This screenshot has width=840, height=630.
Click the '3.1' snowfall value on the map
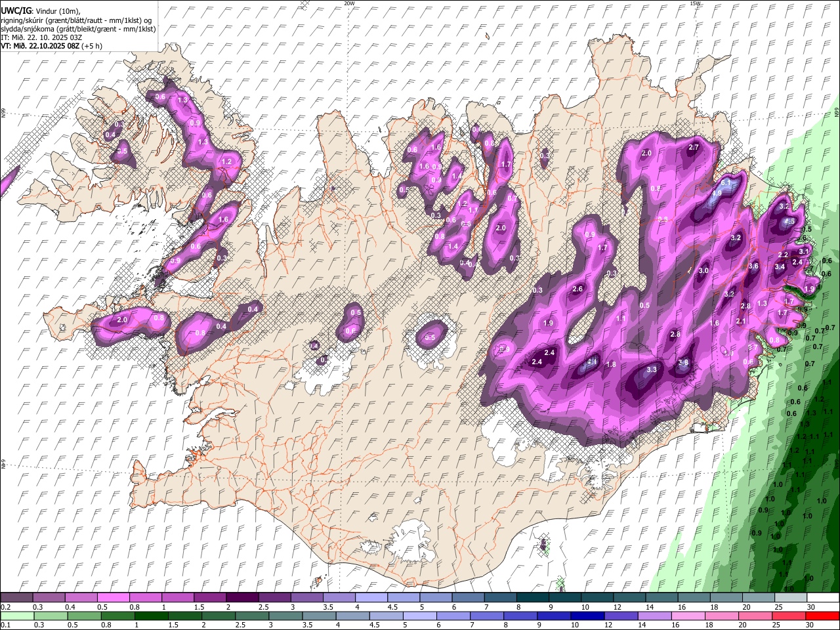click(x=803, y=251)
